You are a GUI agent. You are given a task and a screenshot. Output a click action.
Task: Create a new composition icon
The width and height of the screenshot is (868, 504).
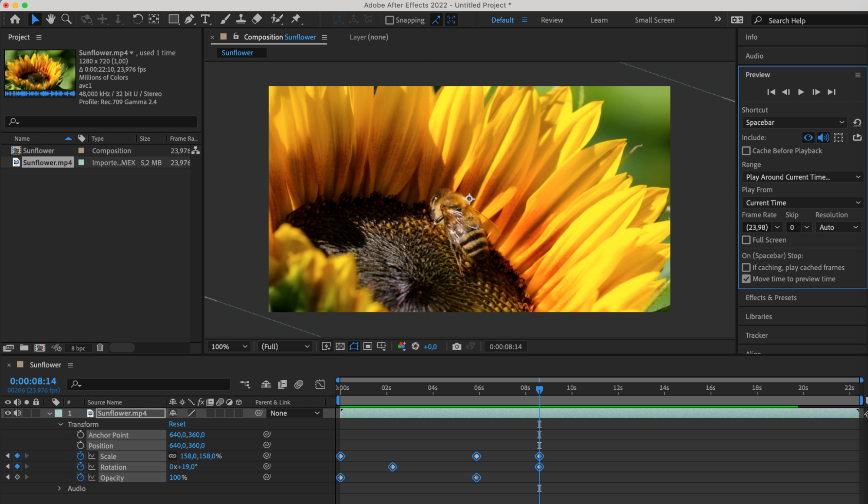(40, 348)
